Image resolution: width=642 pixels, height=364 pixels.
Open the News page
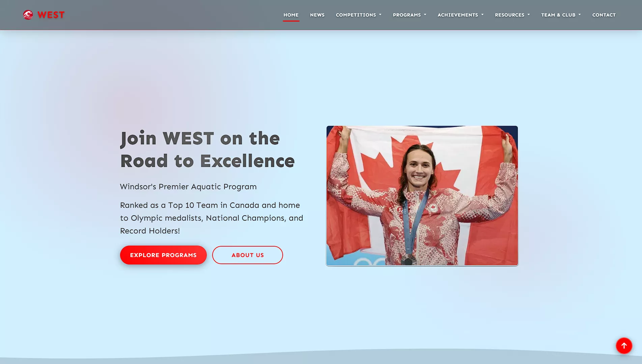[317, 15]
